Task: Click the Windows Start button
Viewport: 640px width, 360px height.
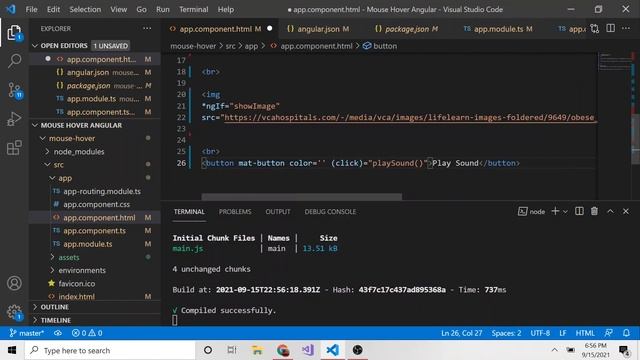Action: 12,350
